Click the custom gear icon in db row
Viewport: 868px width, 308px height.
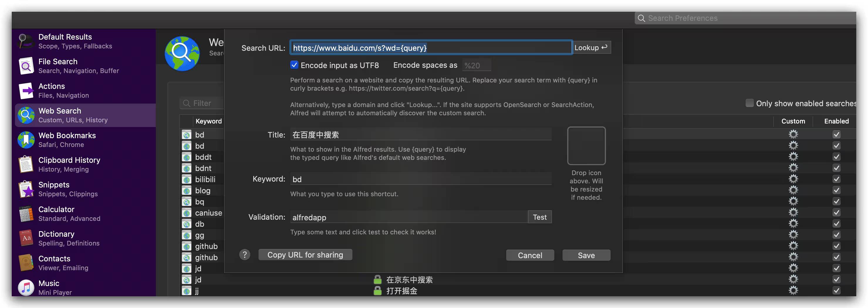pyautogui.click(x=793, y=224)
